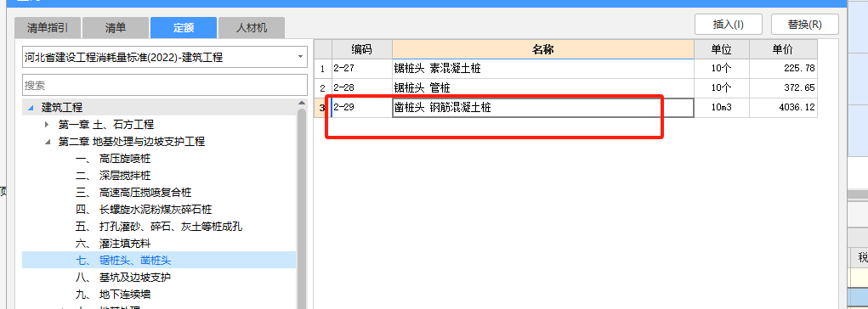Open the 清单 tab

coord(116,28)
